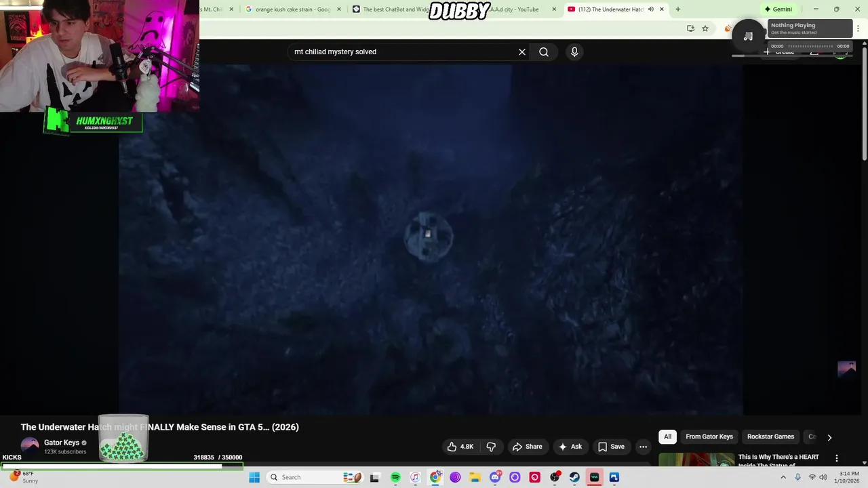
Task: Click the YouTube search magnifier button
Action: pos(544,52)
